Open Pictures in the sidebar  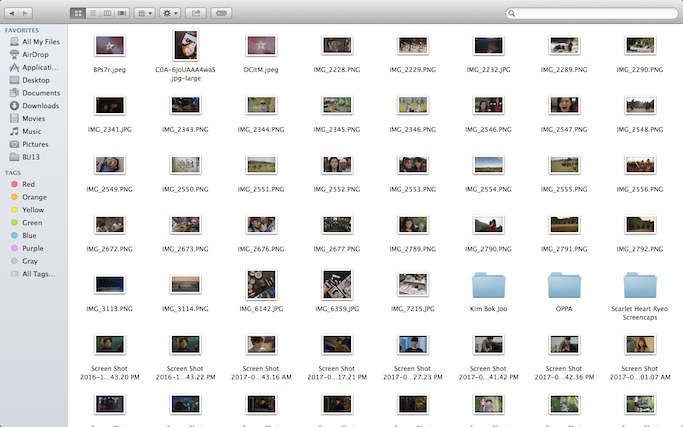coord(29,144)
